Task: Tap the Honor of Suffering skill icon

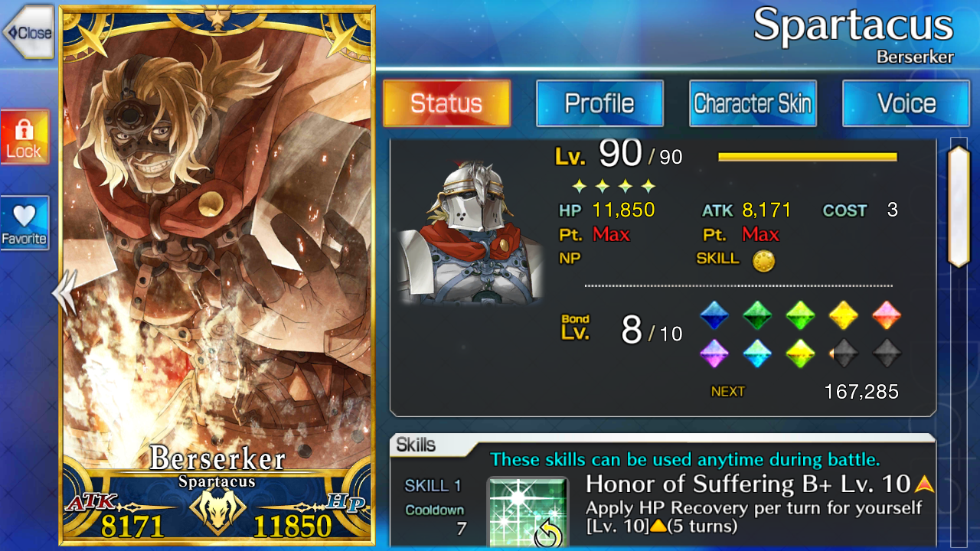Action: pos(528,511)
